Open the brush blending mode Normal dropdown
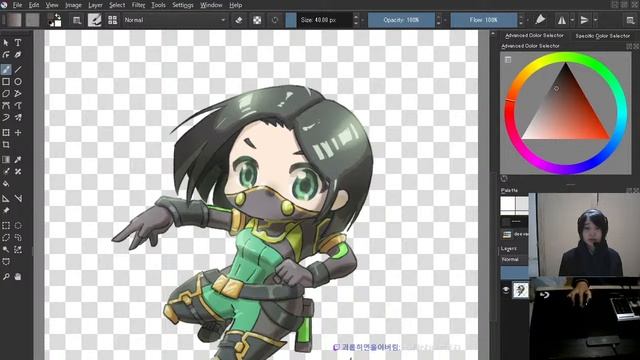 (175, 20)
